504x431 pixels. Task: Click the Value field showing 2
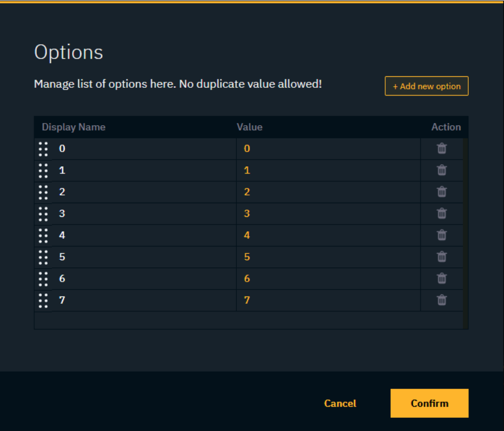328,192
